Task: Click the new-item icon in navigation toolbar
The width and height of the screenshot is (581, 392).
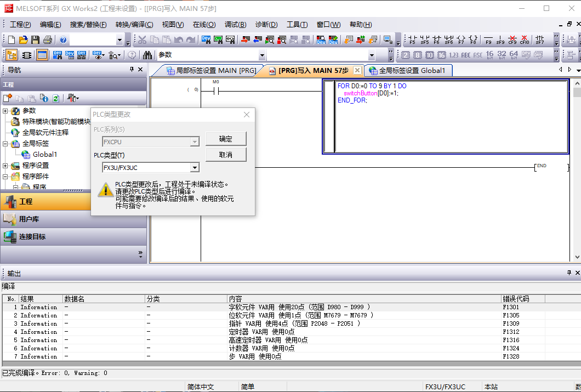Action: 8,98
